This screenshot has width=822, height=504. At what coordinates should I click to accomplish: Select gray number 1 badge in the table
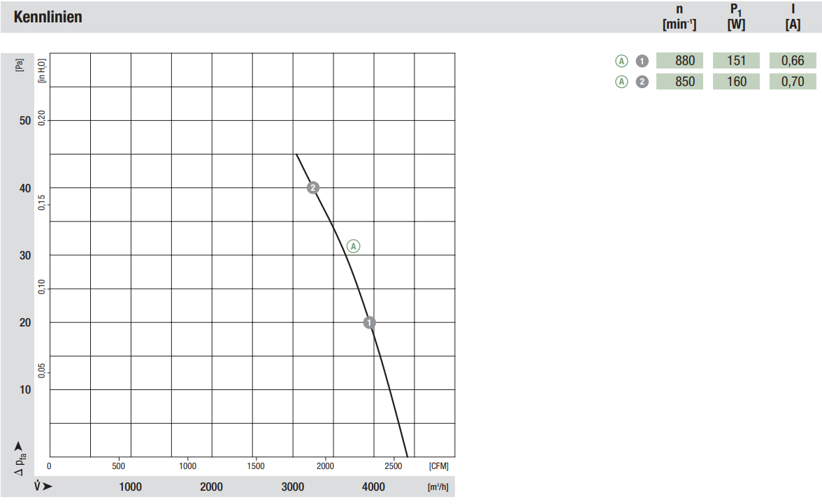[642, 62]
